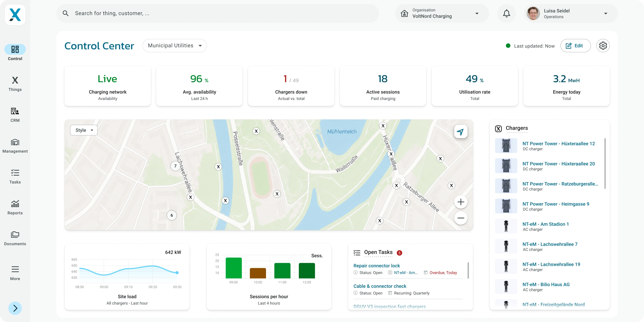Click the Open Tasks list scrollbar

[x=468, y=270]
